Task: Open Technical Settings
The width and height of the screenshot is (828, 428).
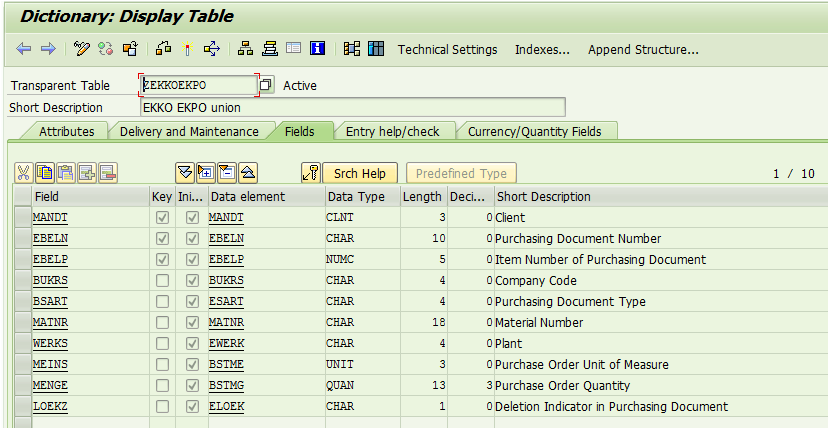Action: click(x=447, y=50)
